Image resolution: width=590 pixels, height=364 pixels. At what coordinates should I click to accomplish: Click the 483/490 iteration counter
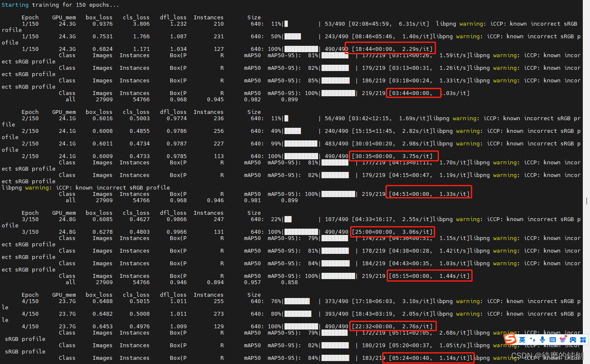pos(336,144)
